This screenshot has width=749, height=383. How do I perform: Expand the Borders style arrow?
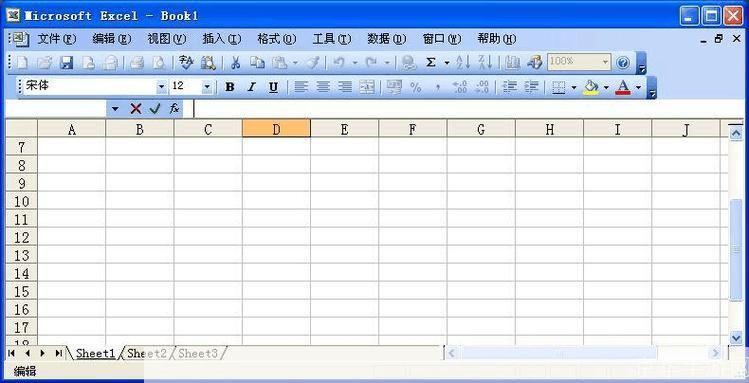tap(574, 87)
